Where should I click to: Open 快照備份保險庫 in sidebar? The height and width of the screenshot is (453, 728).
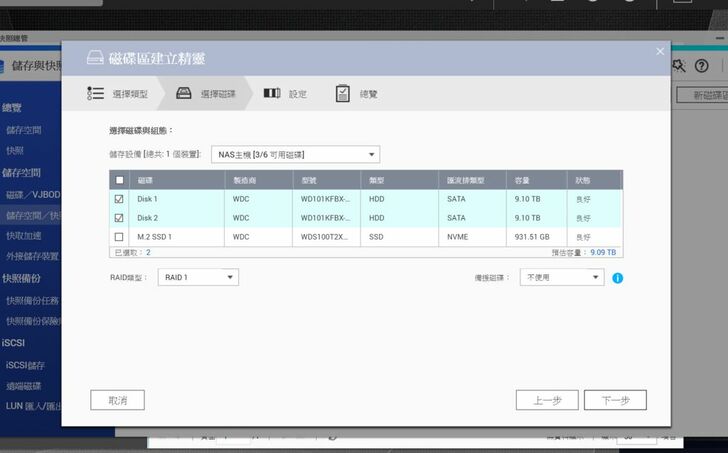[x=33, y=321]
